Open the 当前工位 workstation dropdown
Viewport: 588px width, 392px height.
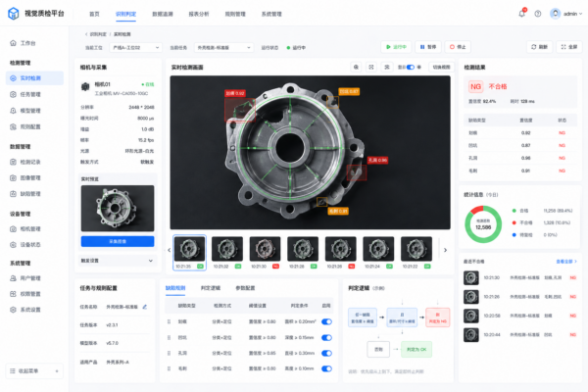click(132, 46)
